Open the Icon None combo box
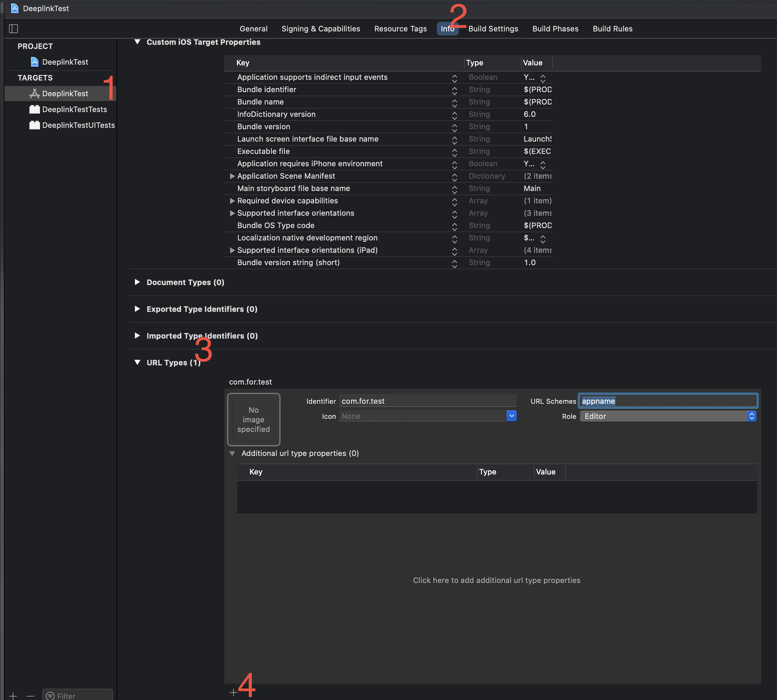The width and height of the screenshot is (777, 700). click(x=511, y=416)
